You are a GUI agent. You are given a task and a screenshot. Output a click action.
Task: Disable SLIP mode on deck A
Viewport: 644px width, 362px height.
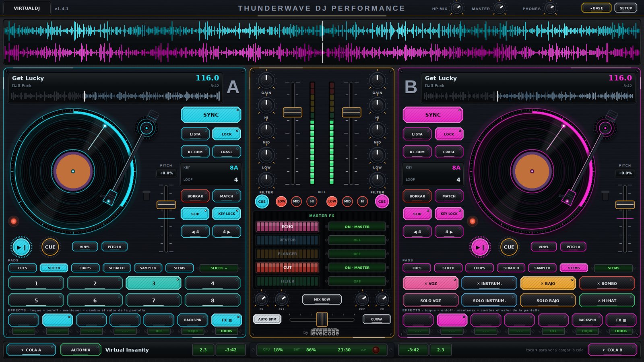click(x=195, y=214)
